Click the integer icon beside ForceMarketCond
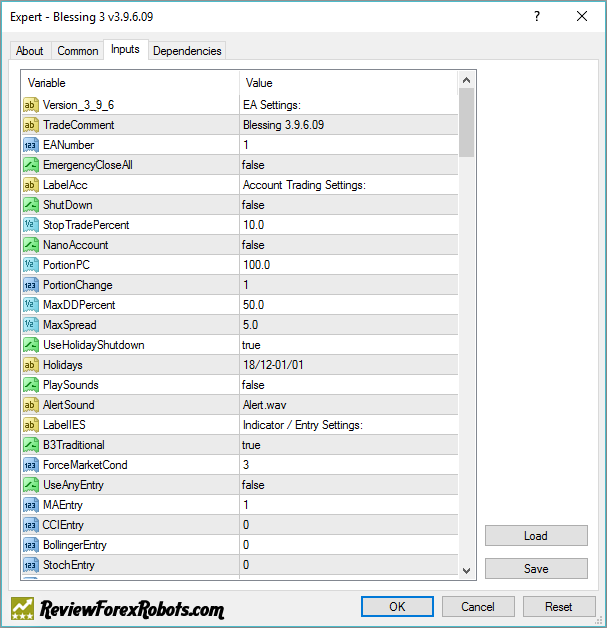The image size is (607, 628). 31,465
